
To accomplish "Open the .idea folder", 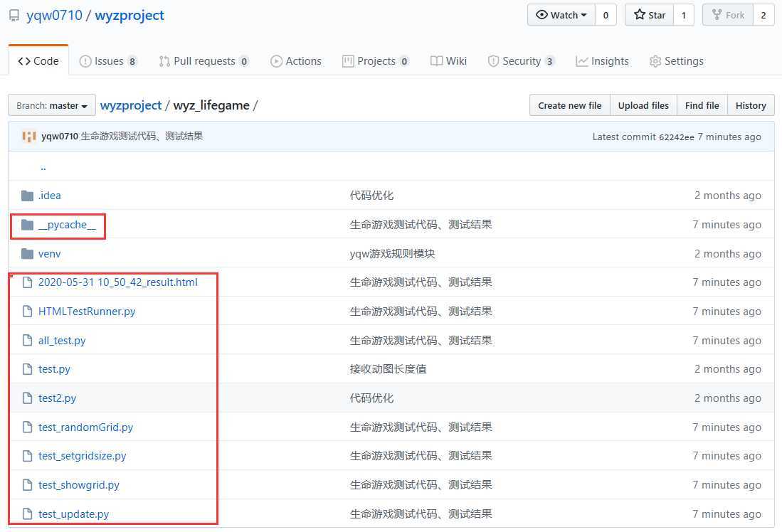I will click(49, 196).
